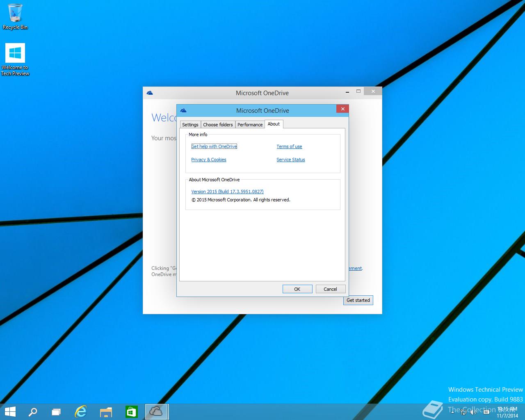Close the OneDrive settings dialog
The image size is (525, 420).
click(342, 109)
